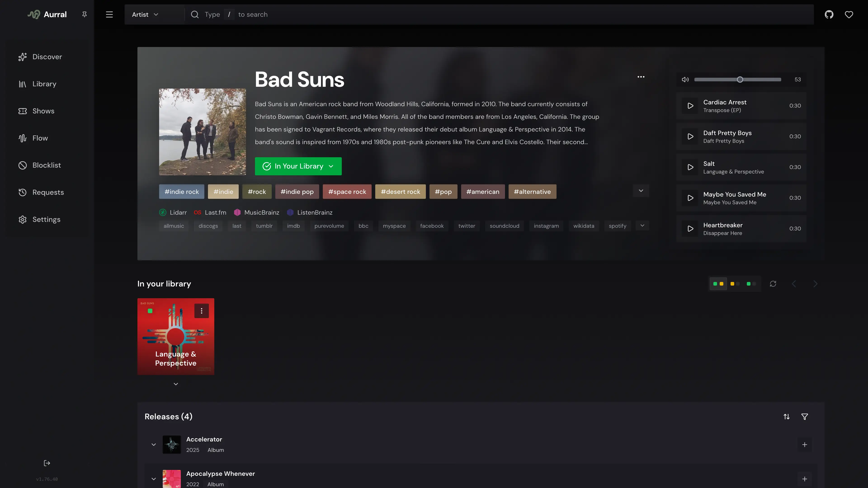This screenshot has height=488, width=868.
Task: Select green-only status view toggle
Action: [x=751, y=284]
